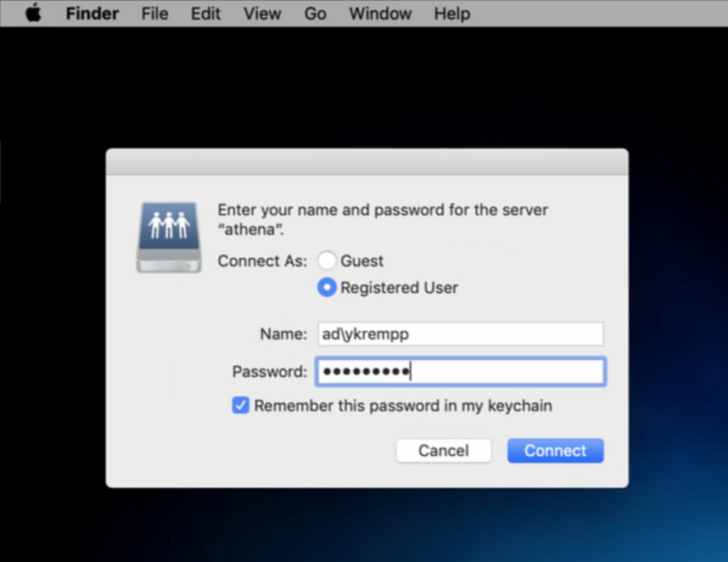The width and height of the screenshot is (728, 562).
Task: Uncheck Remember this password in my keychain
Action: point(241,406)
